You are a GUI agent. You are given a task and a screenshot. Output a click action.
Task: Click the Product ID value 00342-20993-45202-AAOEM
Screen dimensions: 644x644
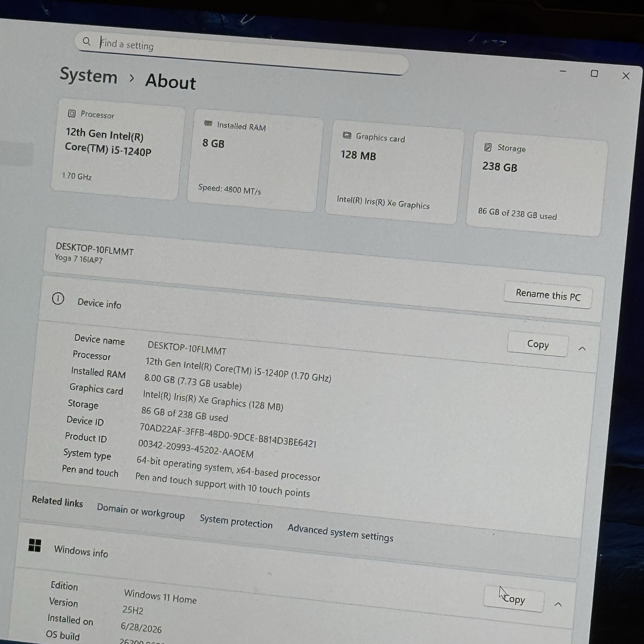(x=196, y=448)
